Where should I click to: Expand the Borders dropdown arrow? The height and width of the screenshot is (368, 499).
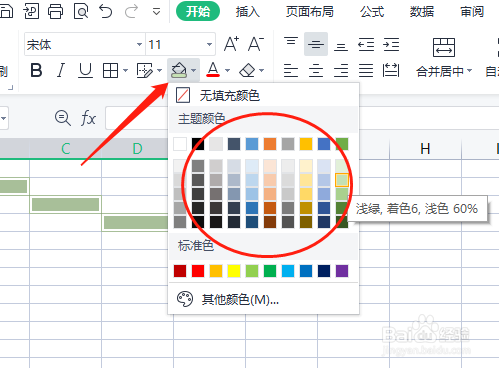(x=125, y=70)
